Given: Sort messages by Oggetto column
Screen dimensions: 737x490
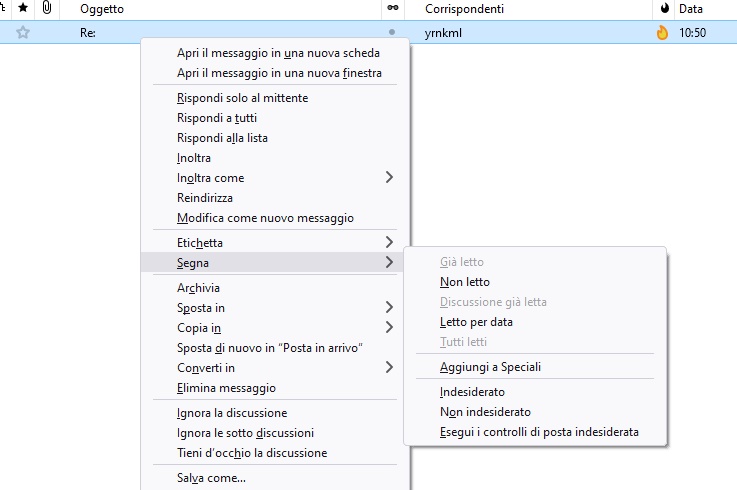Looking at the screenshot, I should (102, 8).
